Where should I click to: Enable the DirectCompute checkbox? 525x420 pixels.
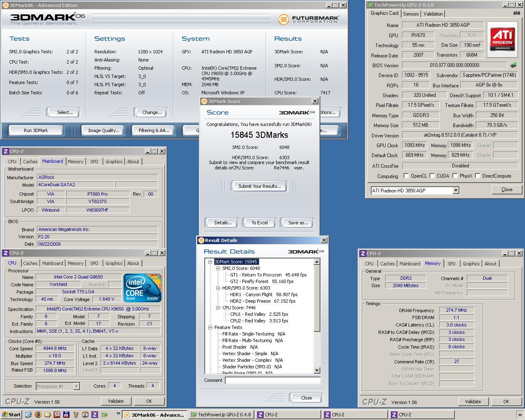point(477,176)
